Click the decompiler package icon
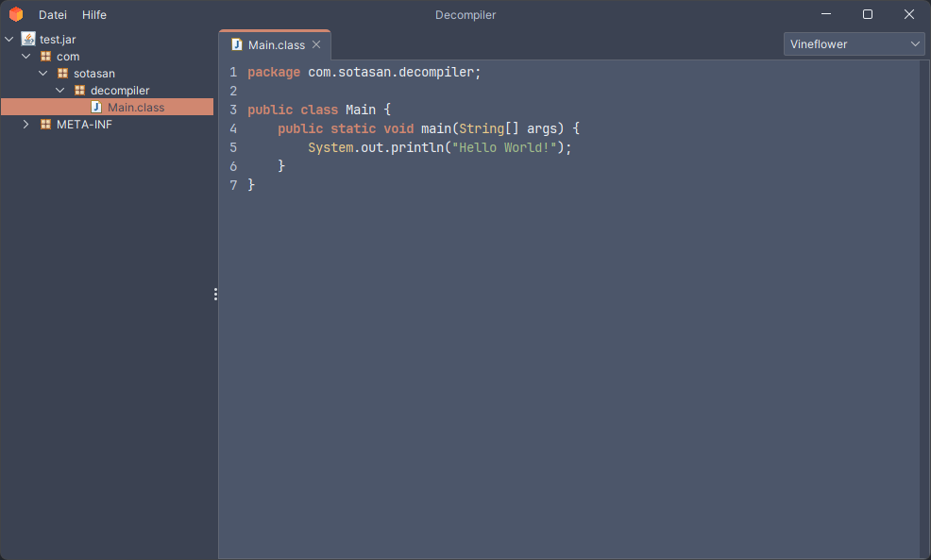The height and width of the screenshot is (560, 931). pyautogui.click(x=79, y=91)
